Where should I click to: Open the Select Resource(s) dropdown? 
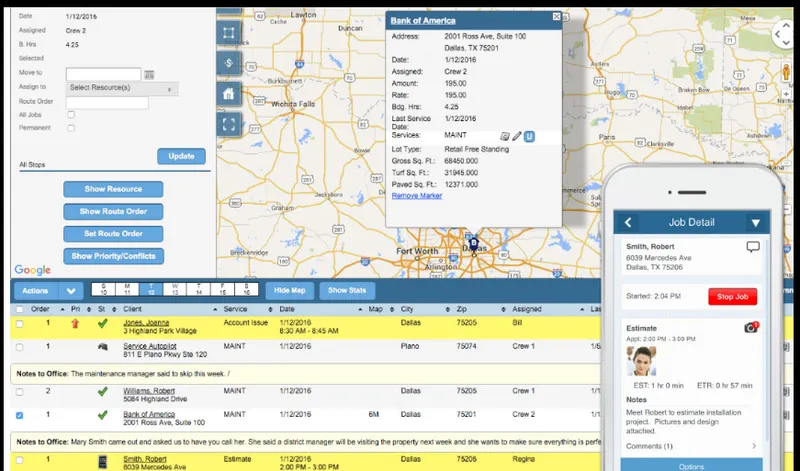click(122, 88)
